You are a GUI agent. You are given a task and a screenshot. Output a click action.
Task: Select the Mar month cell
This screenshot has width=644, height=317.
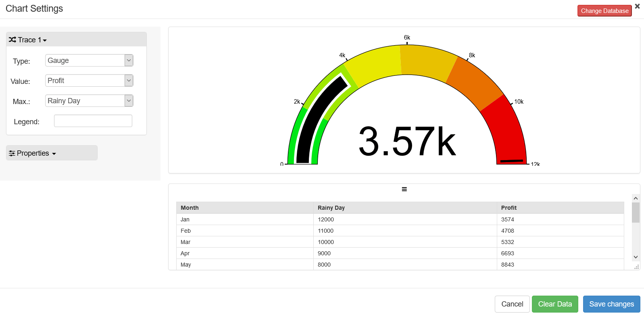[245, 242]
